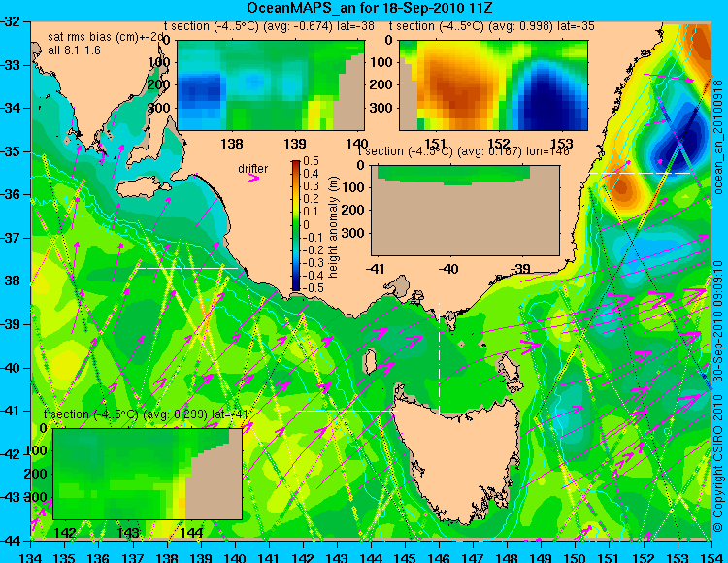Click the height anomaly color bar
Image resolution: width=728 pixels, height=563 pixels.
296,226
